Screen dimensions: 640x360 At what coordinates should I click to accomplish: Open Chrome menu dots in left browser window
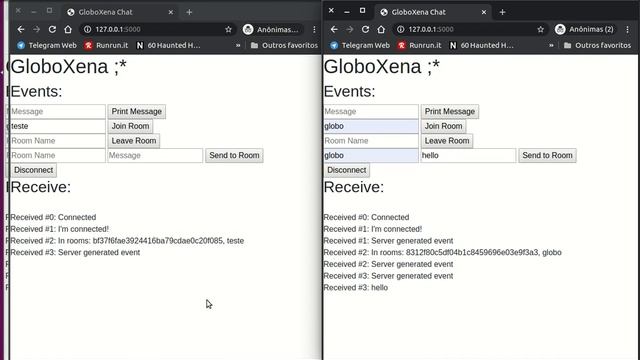point(314,29)
